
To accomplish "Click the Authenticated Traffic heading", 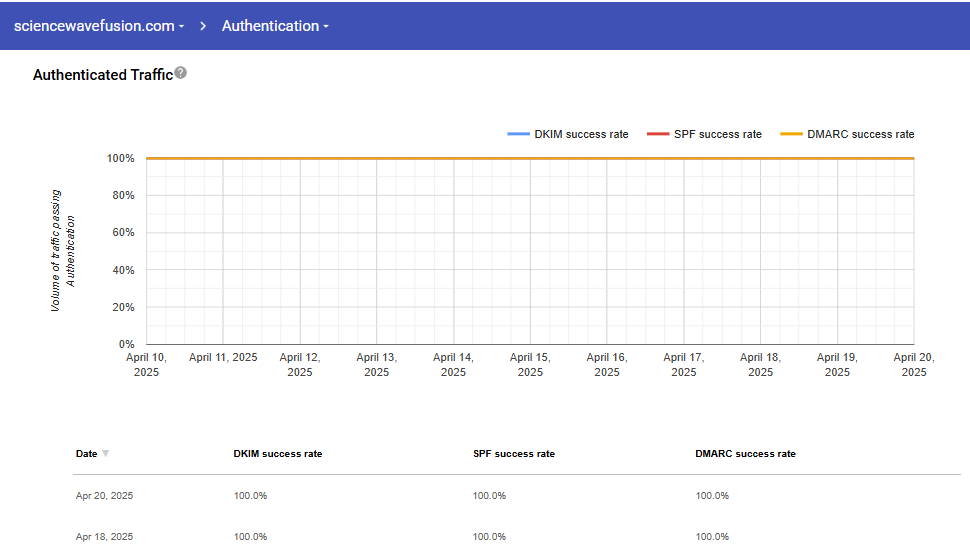I will click(x=102, y=75).
